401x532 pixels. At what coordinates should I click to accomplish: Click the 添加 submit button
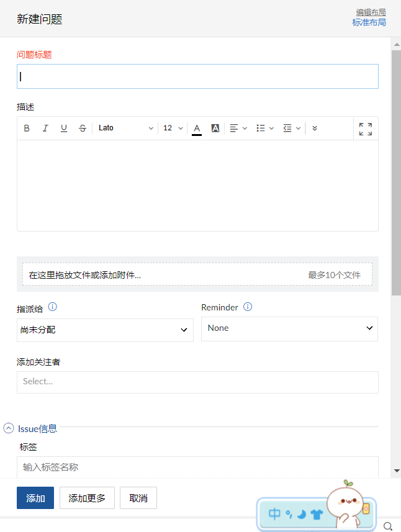(35, 498)
